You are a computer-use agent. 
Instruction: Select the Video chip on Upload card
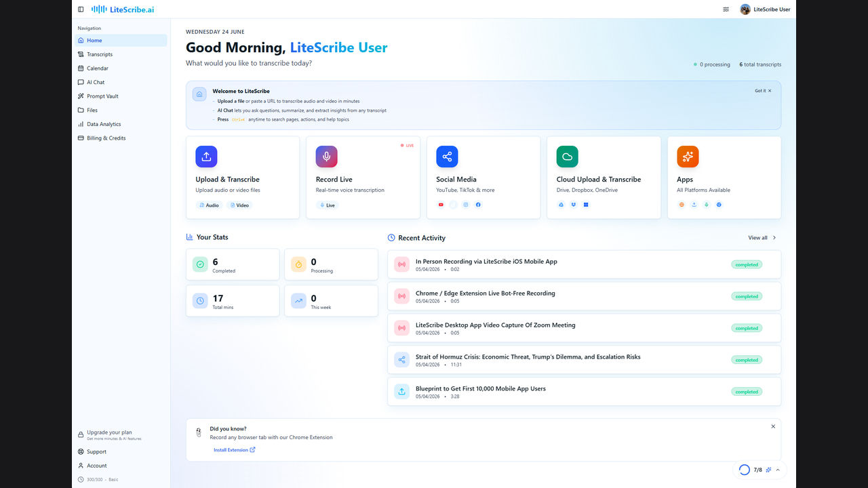coord(239,205)
